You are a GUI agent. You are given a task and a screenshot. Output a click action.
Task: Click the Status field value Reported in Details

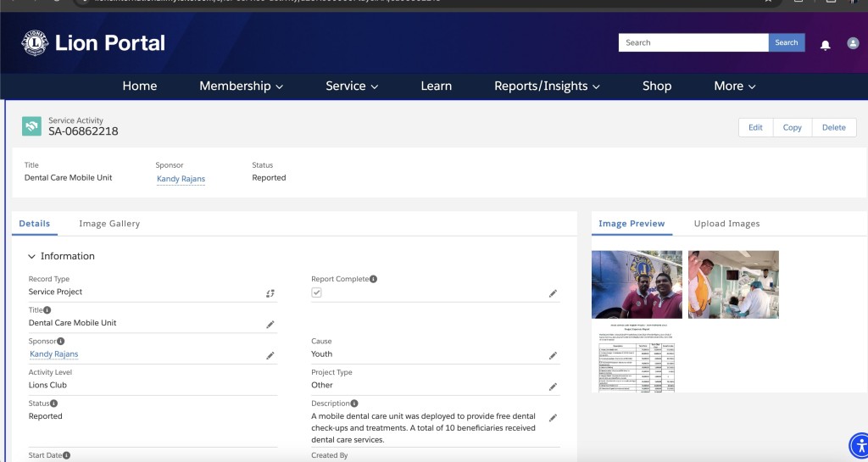(x=46, y=416)
